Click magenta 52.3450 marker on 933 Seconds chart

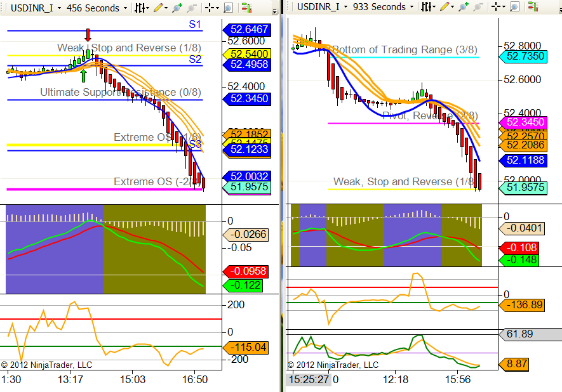coord(523,122)
